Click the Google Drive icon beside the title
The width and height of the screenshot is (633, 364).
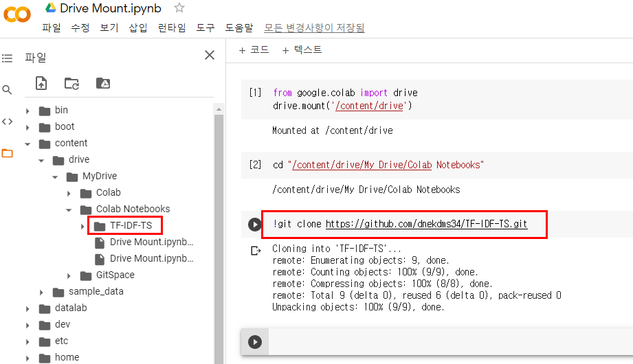51,8
